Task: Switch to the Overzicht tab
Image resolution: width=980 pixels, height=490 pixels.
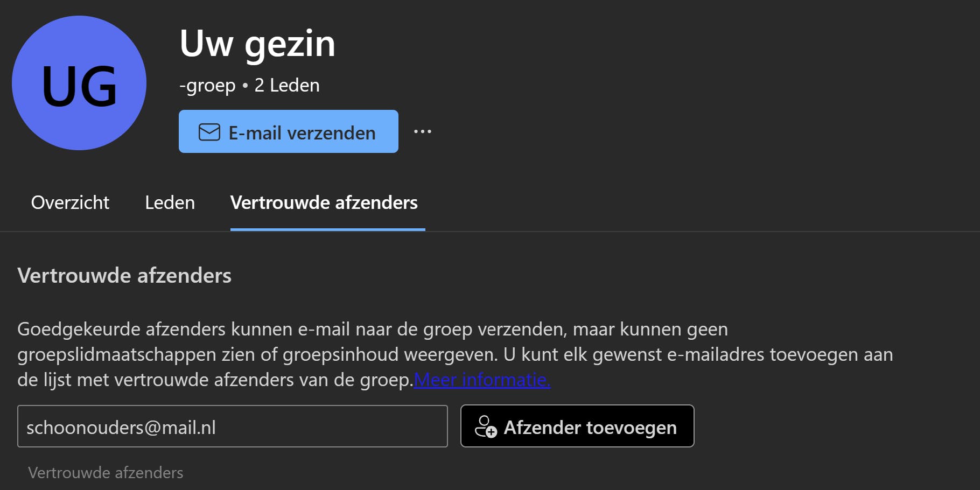Action: pos(70,202)
